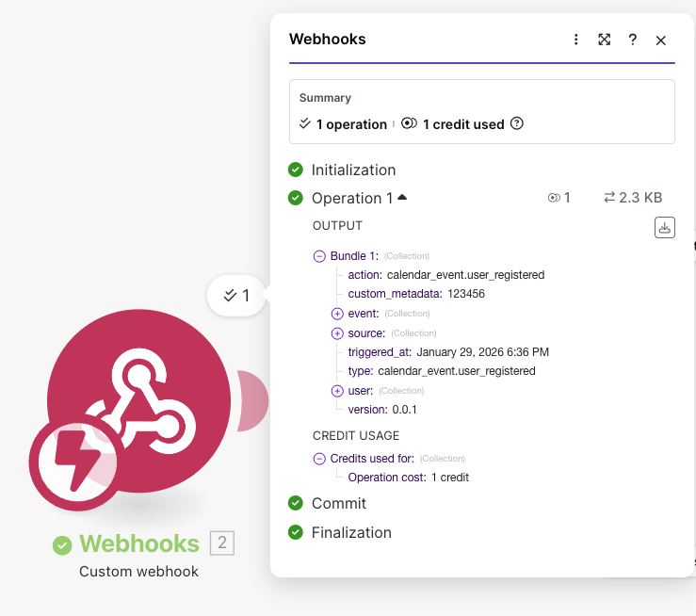The width and height of the screenshot is (696, 616).
Task: Click the Operation 1 credits count icon
Action: pos(554,198)
